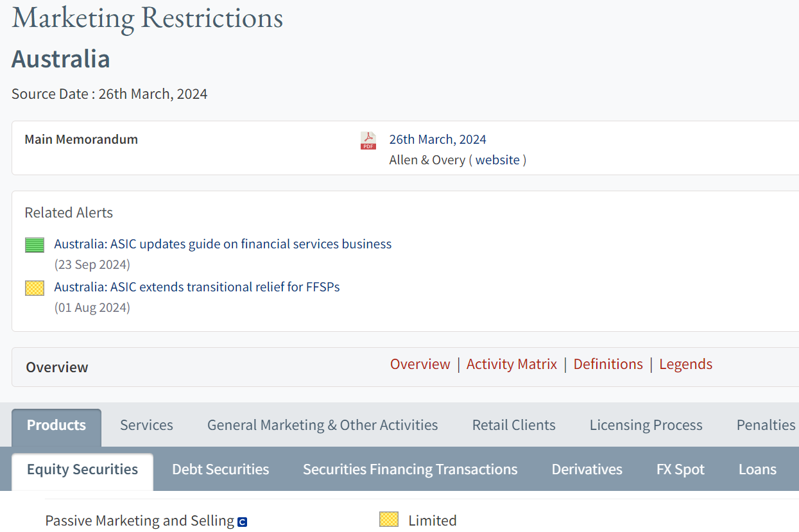Image resolution: width=799 pixels, height=532 pixels.
Task: Jump to Definitions link
Action: 608,364
